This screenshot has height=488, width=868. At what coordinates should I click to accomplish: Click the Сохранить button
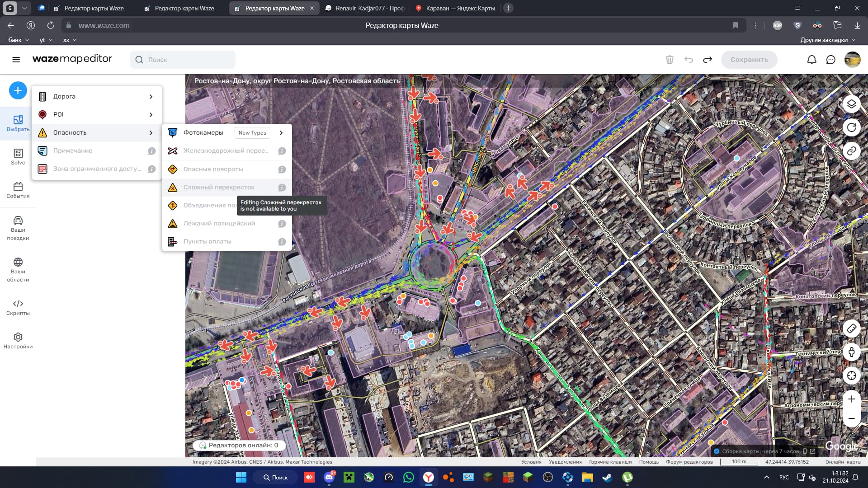749,60
